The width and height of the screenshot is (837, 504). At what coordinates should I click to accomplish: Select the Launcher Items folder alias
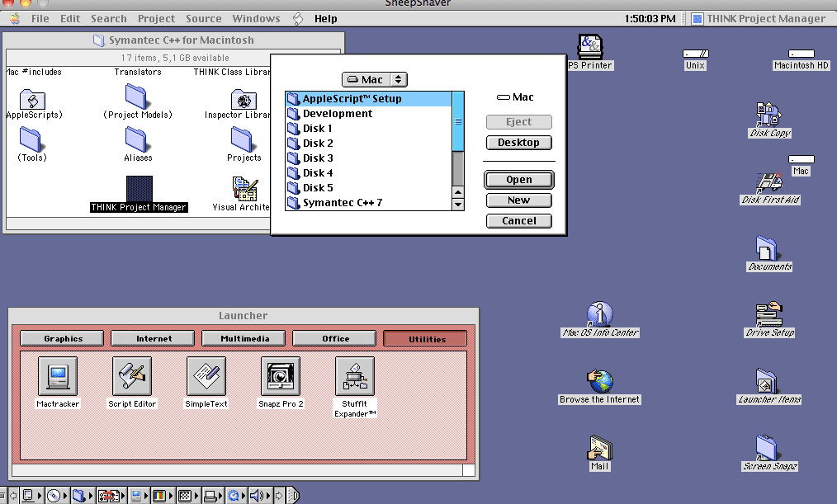point(767,381)
